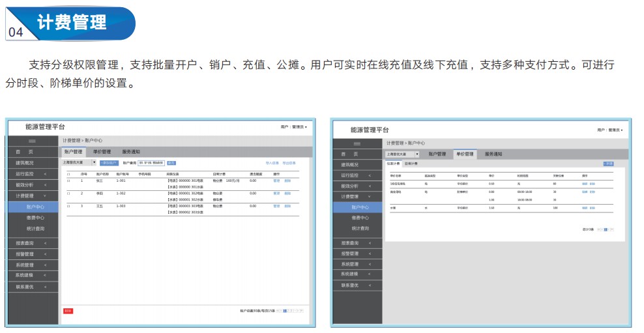The height and width of the screenshot is (333, 644).
Task: Switch to 单价管理 tab in left screenshot
Action: pos(102,152)
